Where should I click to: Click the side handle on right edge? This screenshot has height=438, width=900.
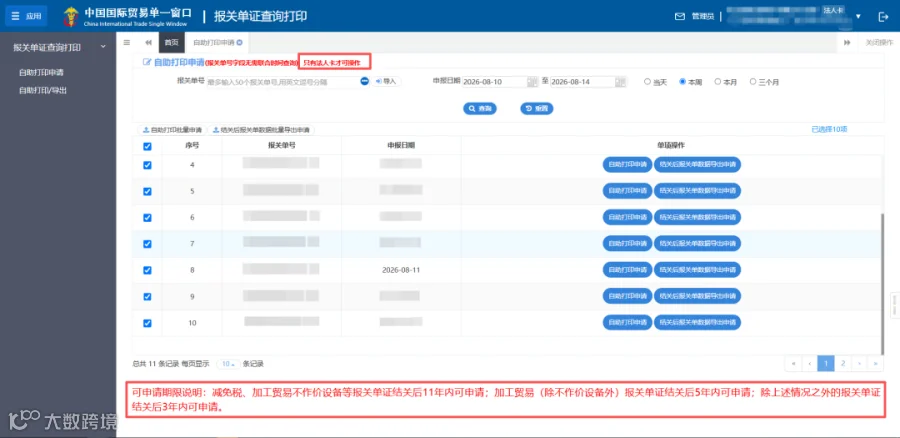point(895,305)
